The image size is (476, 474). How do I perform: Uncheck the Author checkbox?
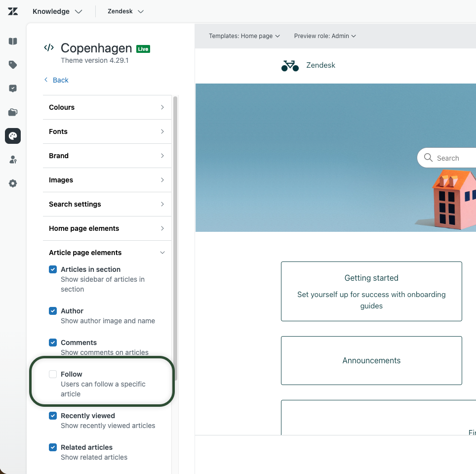[x=53, y=311]
